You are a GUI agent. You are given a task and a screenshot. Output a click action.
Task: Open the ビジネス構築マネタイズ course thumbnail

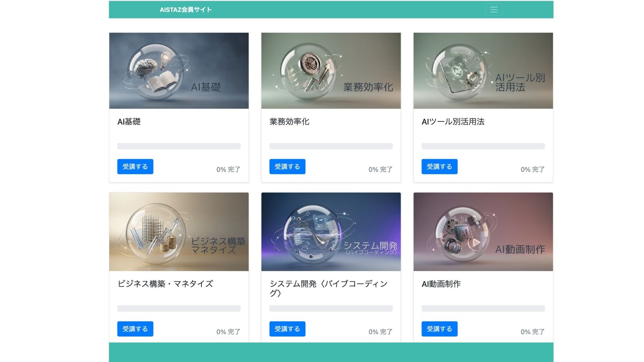point(179,232)
